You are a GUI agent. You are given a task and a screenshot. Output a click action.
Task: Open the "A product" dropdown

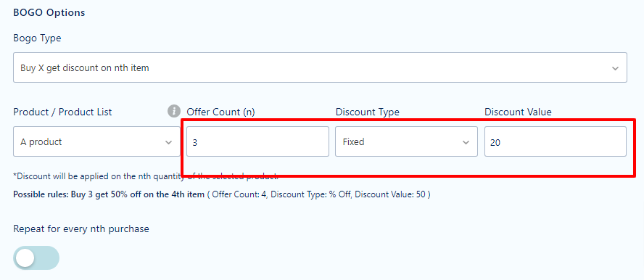click(96, 141)
